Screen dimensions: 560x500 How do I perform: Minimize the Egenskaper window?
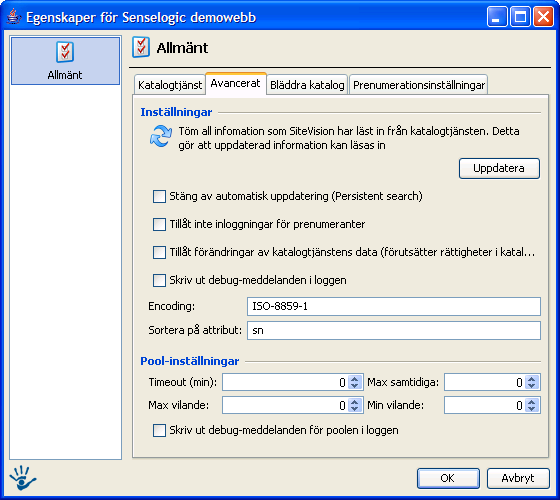pos(496,17)
